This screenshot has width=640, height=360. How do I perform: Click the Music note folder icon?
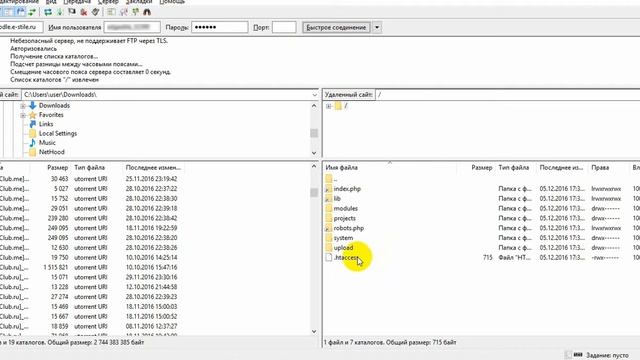[33, 143]
